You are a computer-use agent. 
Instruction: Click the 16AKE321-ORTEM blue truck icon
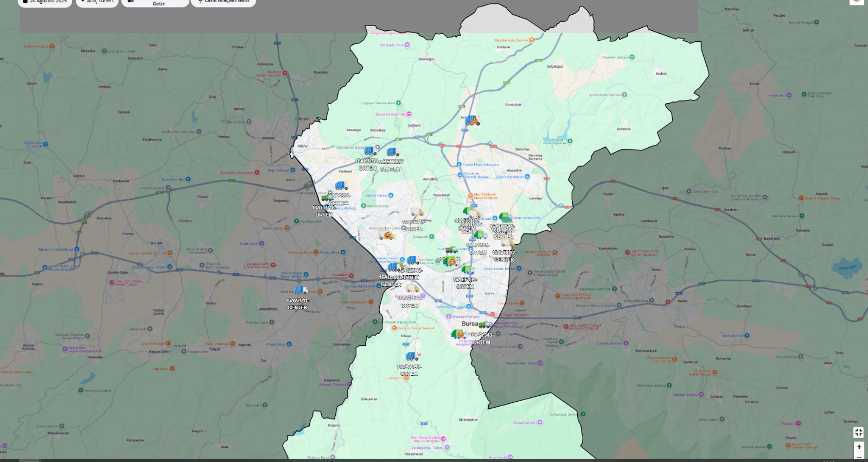point(370,151)
